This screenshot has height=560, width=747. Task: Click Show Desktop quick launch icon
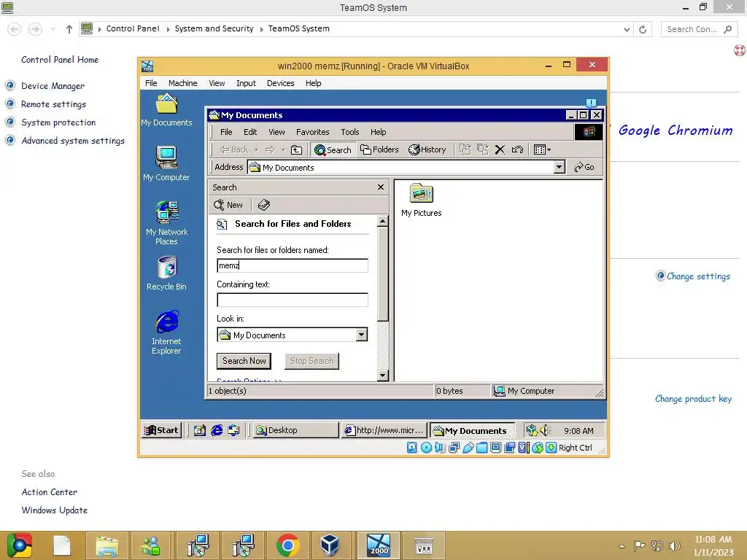tap(199, 430)
